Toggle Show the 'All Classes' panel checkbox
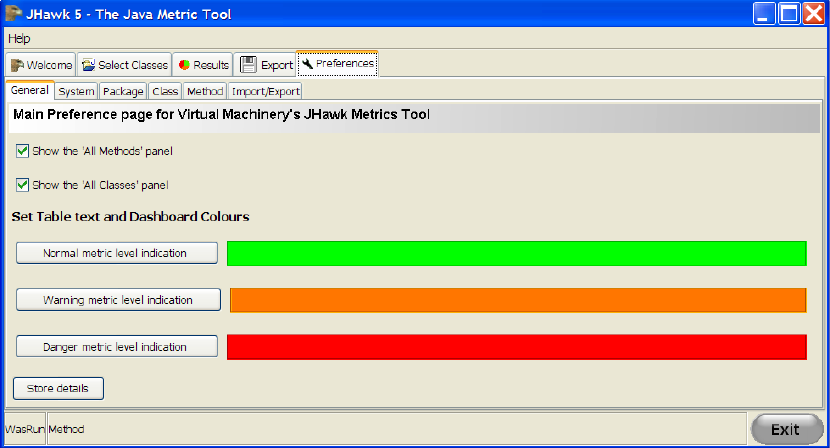 click(x=22, y=185)
